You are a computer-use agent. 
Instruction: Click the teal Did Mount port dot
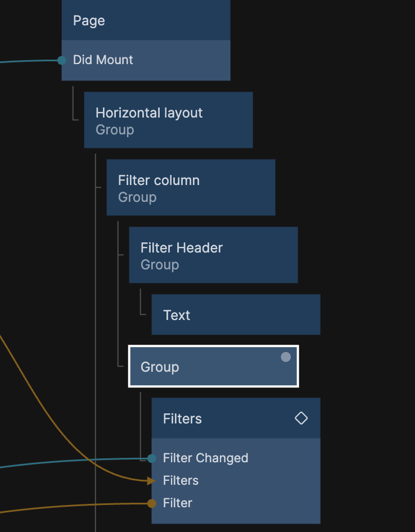click(x=62, y=60)
